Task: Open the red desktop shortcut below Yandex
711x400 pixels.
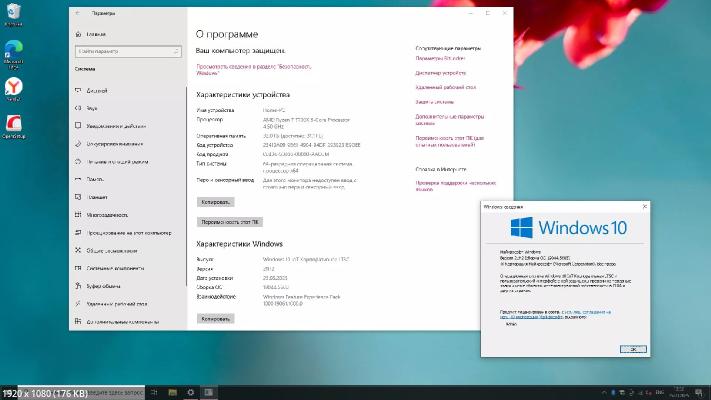Action: click(x=13, y=126)
